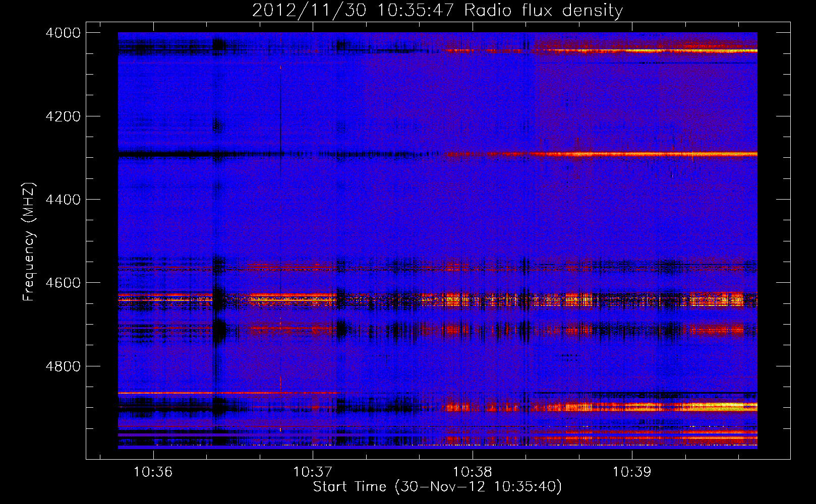Click the 4600 frequency axis label
Screen dimensions: 816x504
click(x=63, y=283)
